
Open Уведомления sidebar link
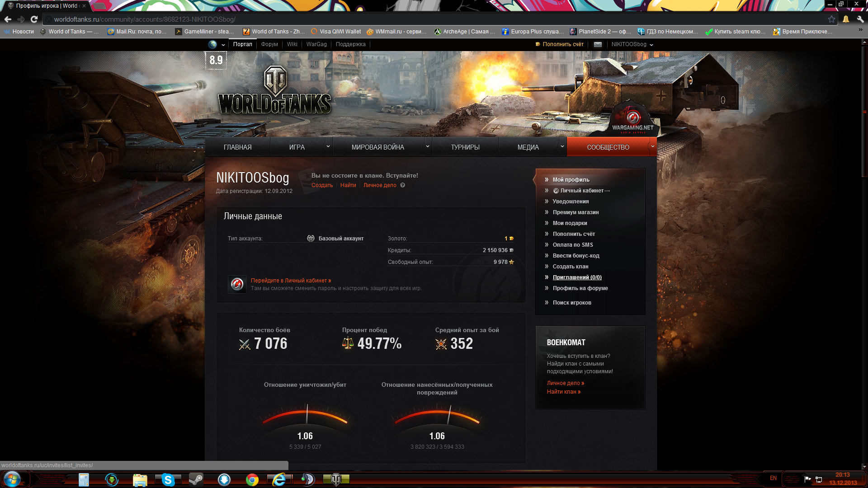pyautogui.click(x=571, y=202)
